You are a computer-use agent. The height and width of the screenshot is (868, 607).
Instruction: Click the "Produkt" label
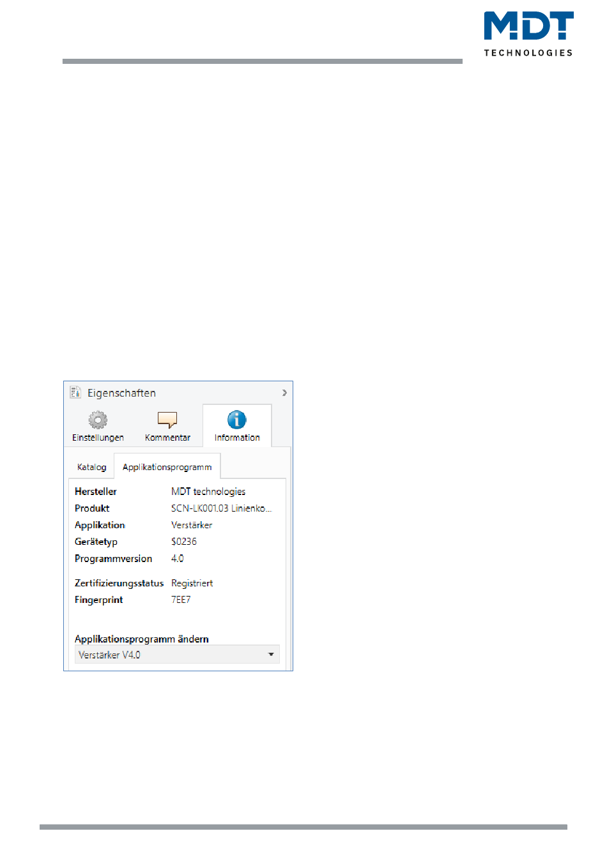92,508
